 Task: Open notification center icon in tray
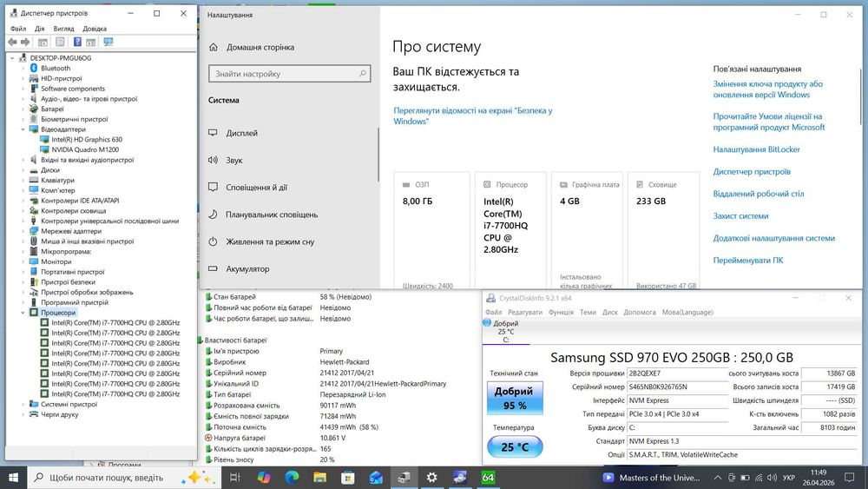(850, 478)
